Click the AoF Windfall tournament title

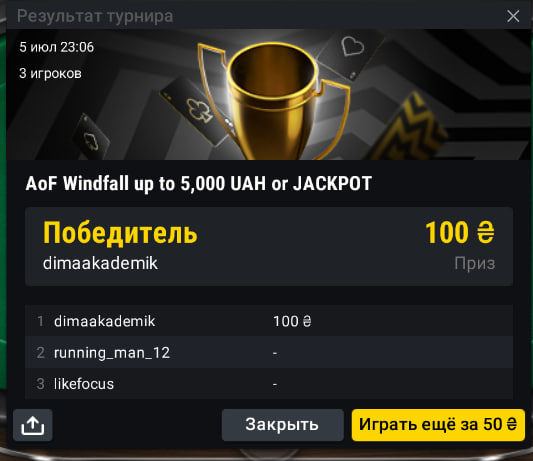tap(199, 184)
